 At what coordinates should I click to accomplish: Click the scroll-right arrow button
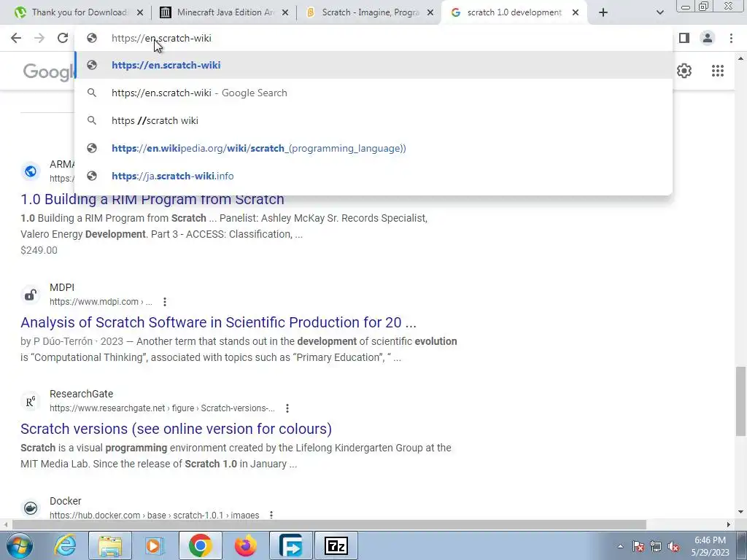tap(729, 525)
